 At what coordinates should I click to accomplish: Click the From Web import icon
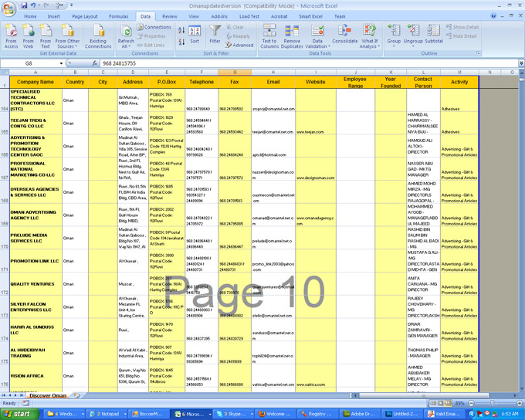pos(29,36)
